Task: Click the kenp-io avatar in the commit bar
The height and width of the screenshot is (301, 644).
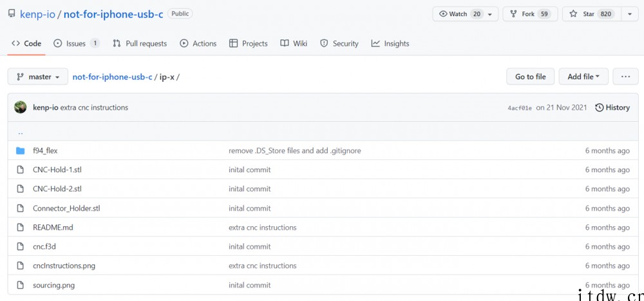Action: (x=20, y=108)
